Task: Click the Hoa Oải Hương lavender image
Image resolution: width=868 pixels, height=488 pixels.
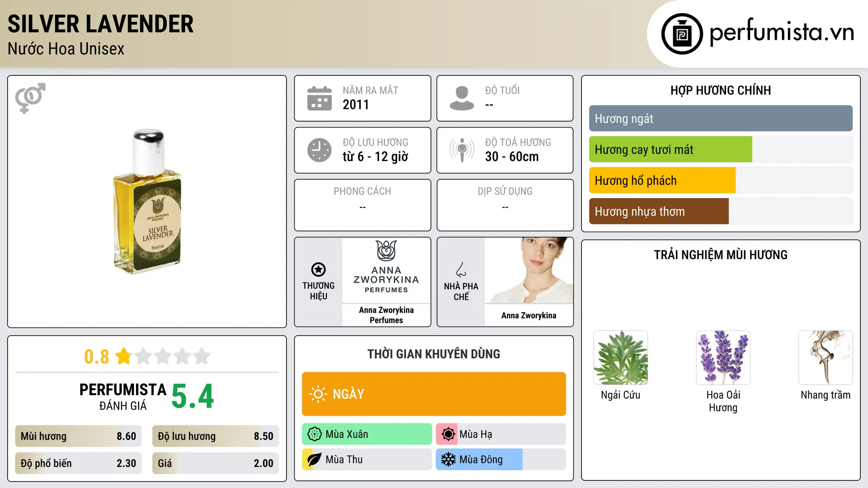Action: (723, 358)
